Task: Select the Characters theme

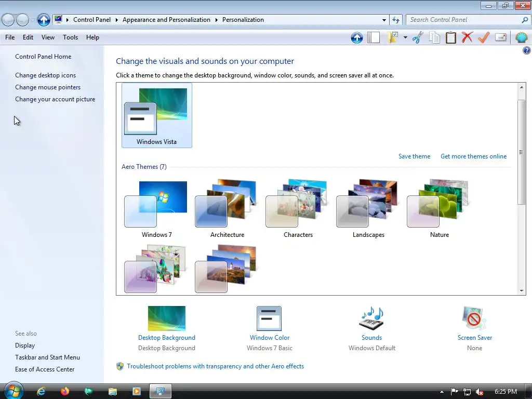Action: (x=298, y=209)
